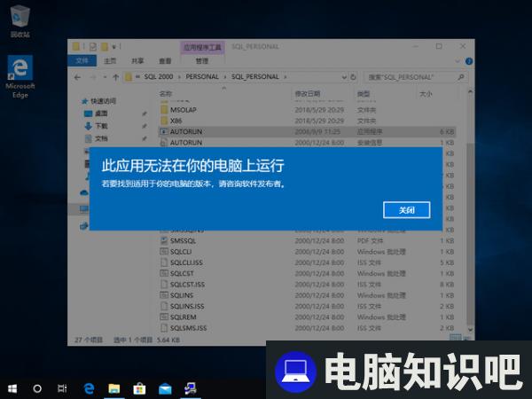Screen dimensions: 532x399
Task: Select the SQLCST.ISS file
Action: (x=307, y=284)
